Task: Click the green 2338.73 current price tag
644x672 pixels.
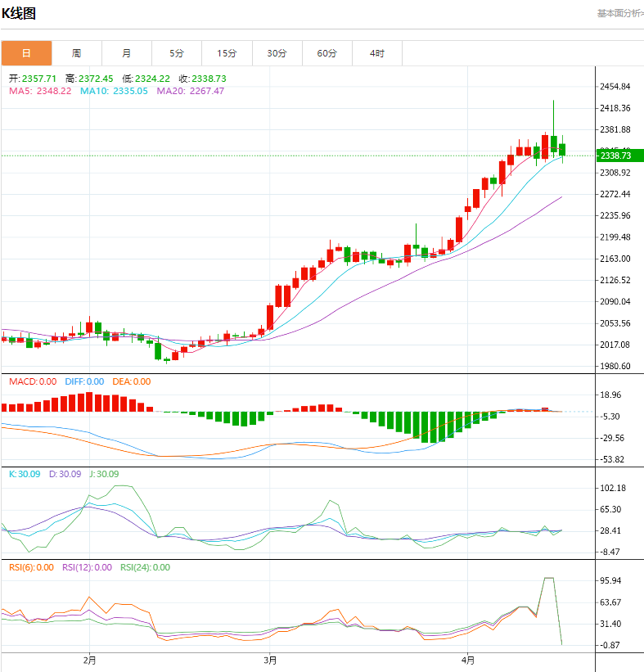Action: point(619,156)
